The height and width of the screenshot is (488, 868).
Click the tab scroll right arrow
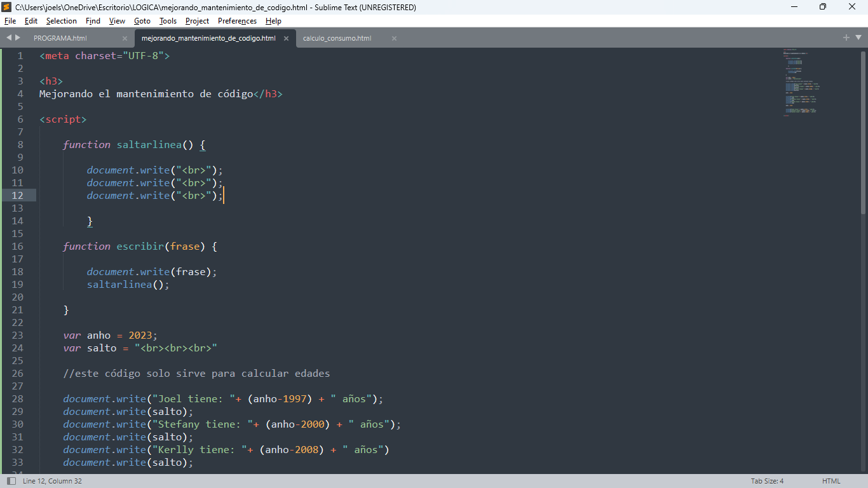(18, 38)
